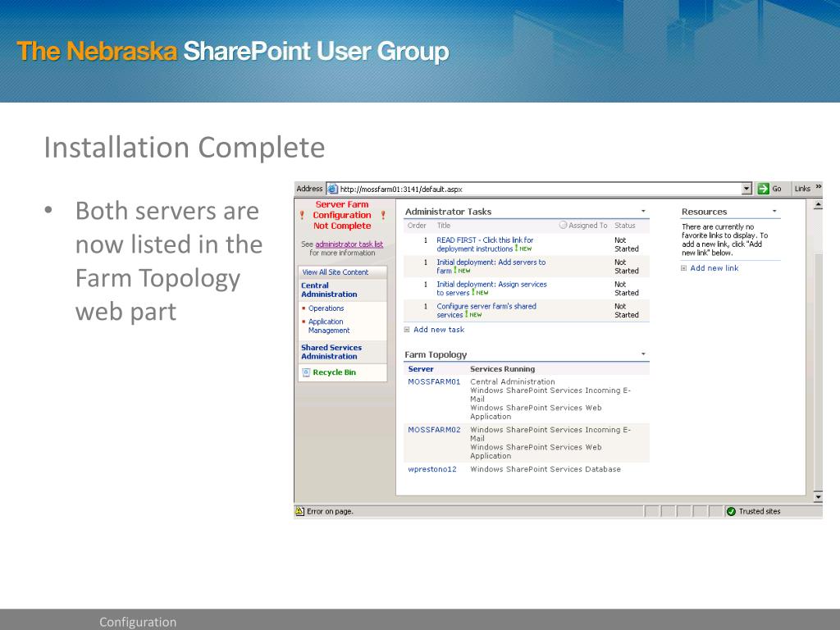The height and width of the screenshot is (630, 840).
Task: Click the Error on page status text
Action: pos(330,511)
